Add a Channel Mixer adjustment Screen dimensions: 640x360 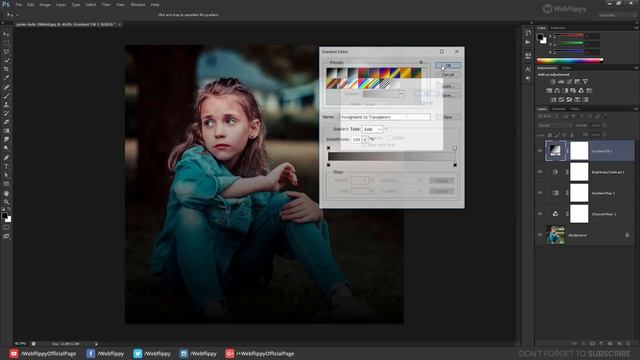581,91
